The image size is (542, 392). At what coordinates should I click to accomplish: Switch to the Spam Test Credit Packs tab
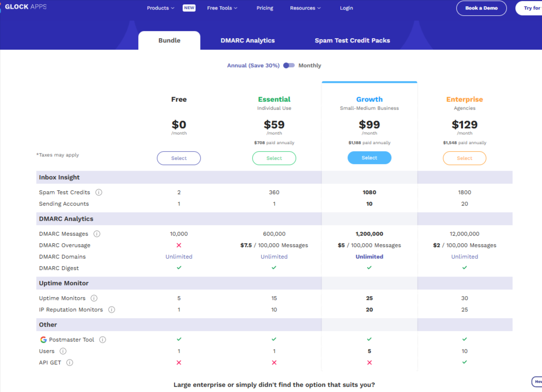pyautogui.click(x=352, y=41)
